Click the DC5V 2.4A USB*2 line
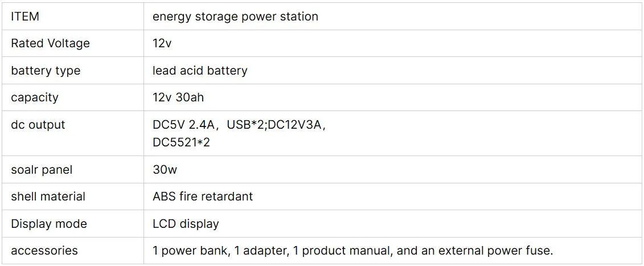This screenshot has width=644, height=266. click(239, 125)
